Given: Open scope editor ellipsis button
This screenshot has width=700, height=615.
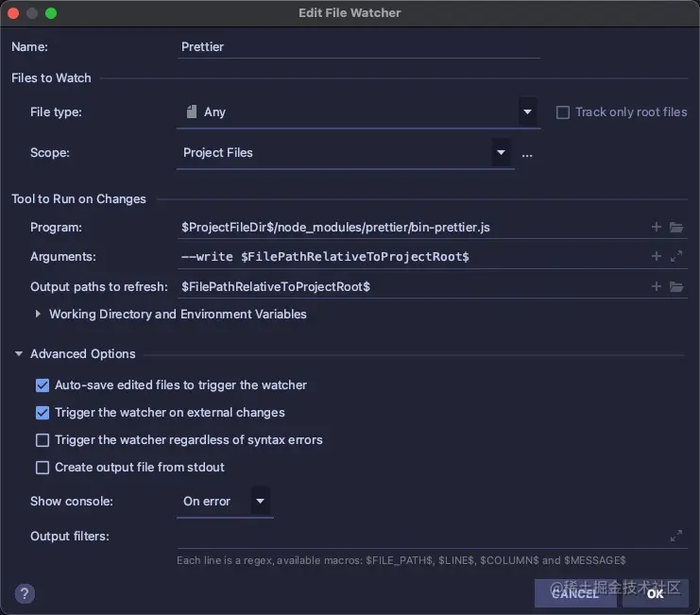Looking at the screenshot, I should pos(527,155).
